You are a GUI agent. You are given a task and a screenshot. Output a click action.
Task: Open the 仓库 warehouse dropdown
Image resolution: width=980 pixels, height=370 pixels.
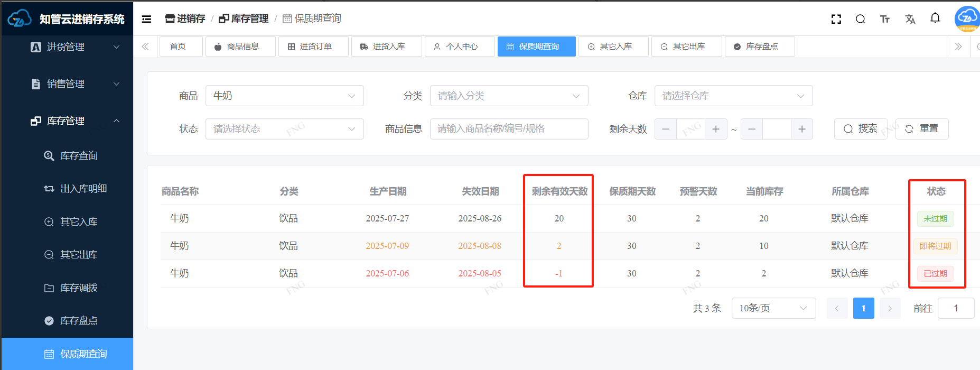(x=733, y=96)
